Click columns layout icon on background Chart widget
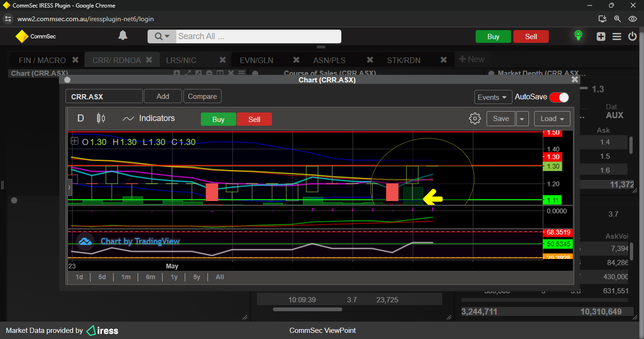Viewport: 644px width, 339px height. 220,73
